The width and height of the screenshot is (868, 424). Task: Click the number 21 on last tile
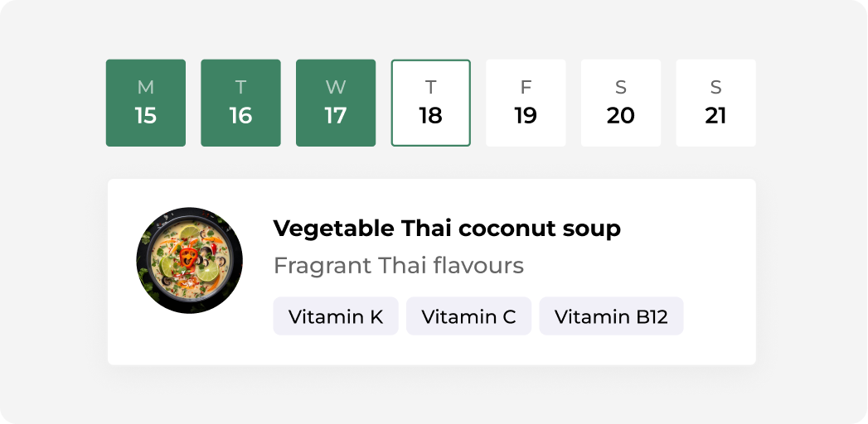click(x=715, y=116)
